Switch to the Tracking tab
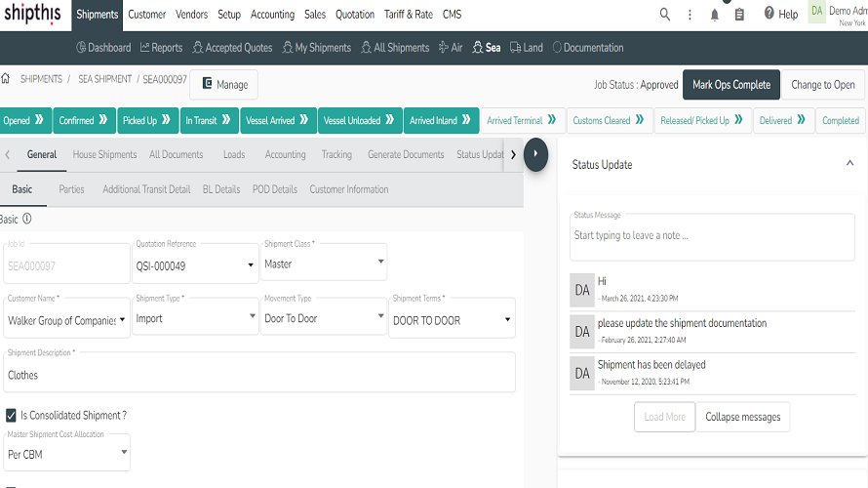The image size is (868, 488). click(336, 154)
